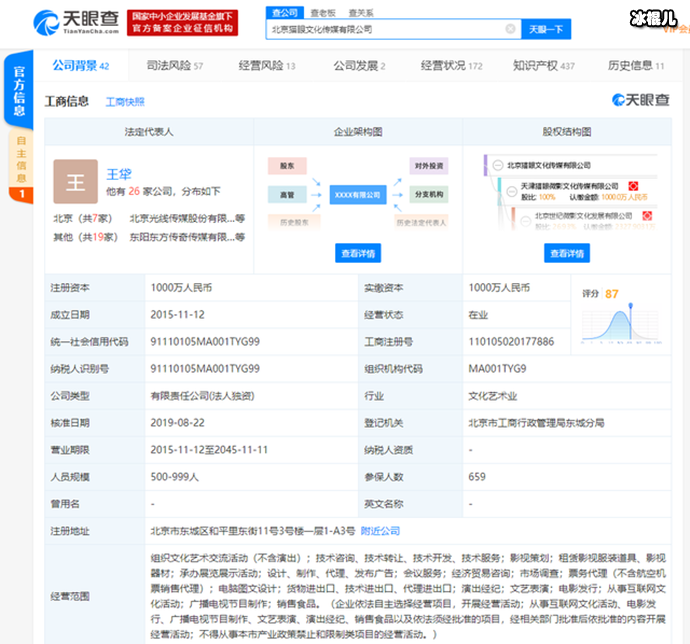Viewport: 690px width, 644px height.
Task: Click unified credit code 91110105MA001TYG99 value
Action: 205,342
